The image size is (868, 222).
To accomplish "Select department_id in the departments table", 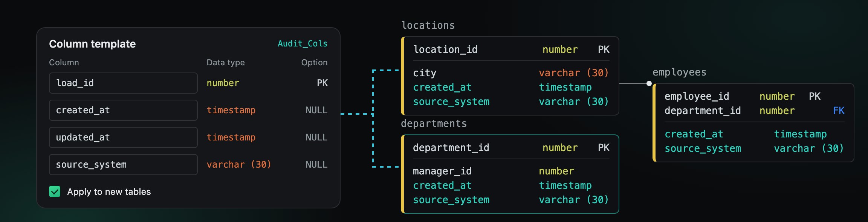I will (x=451, y=148).
